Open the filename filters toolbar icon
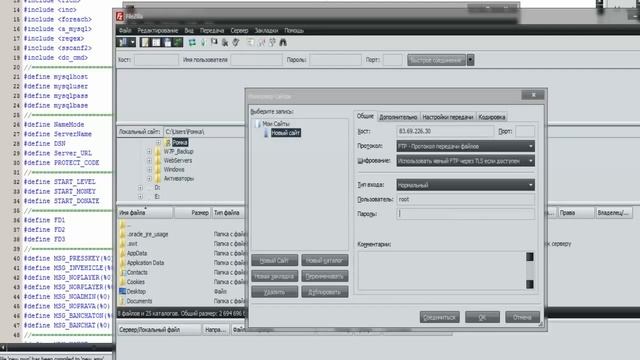This screenshot has height=360, width=640. pos(250,42)
